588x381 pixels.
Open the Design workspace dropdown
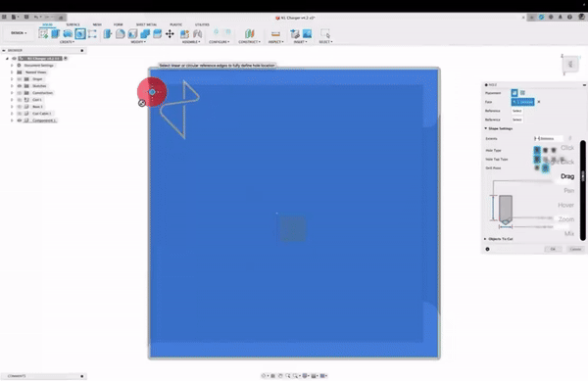coord(19,33)
